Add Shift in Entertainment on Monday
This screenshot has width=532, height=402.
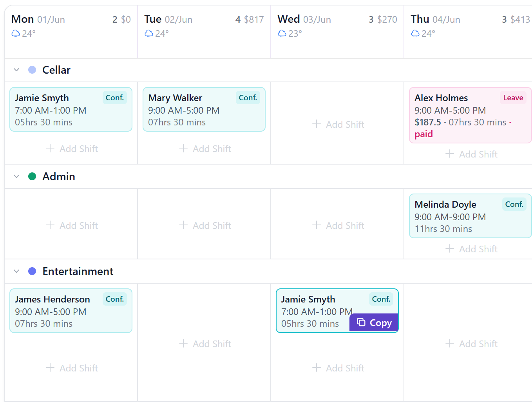pos(72,368)
